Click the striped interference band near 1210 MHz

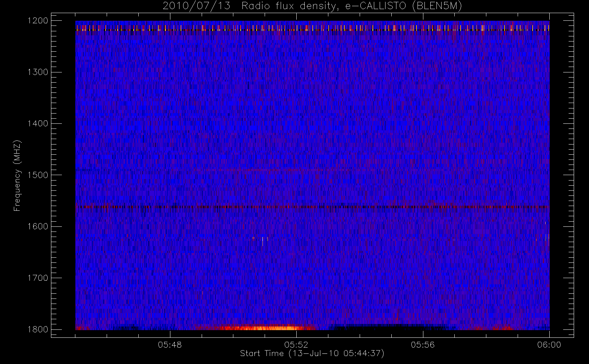[312, 28]
